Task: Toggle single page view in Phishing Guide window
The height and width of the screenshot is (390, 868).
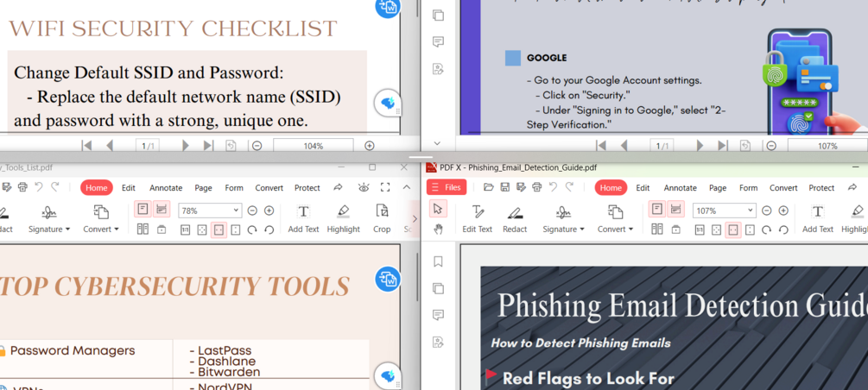Action: (x=657, y=209)
